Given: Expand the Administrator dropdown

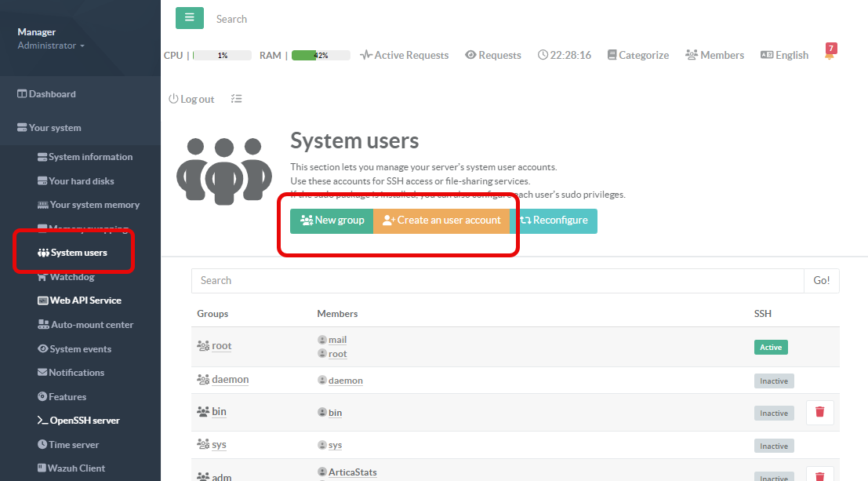Looking at the screenshot, I should [x=51, y=46].
